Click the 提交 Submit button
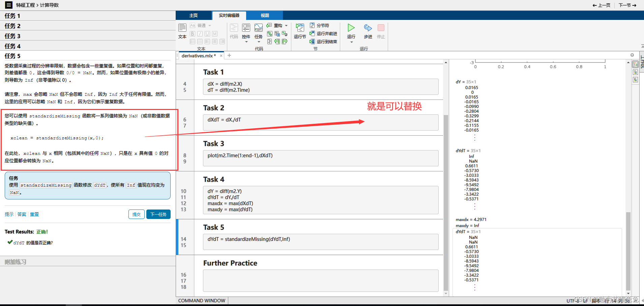This screenshot has height=306, width=644. coord(137,214)
